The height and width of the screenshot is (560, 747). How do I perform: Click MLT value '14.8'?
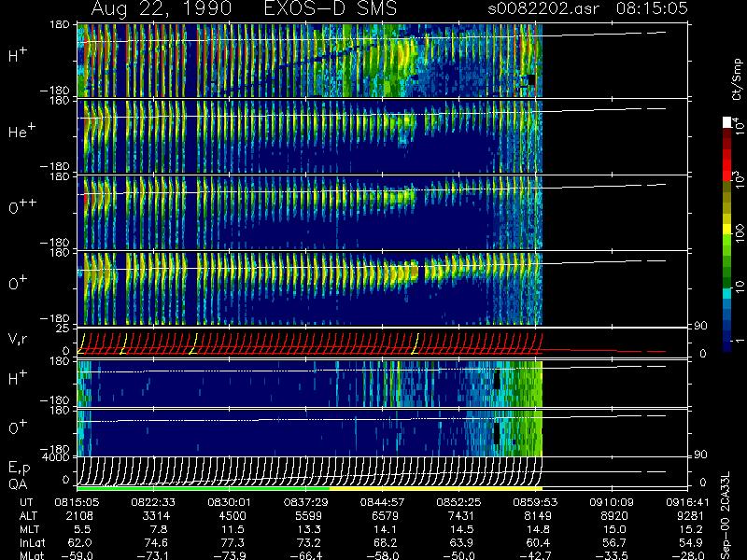(539, 529)
